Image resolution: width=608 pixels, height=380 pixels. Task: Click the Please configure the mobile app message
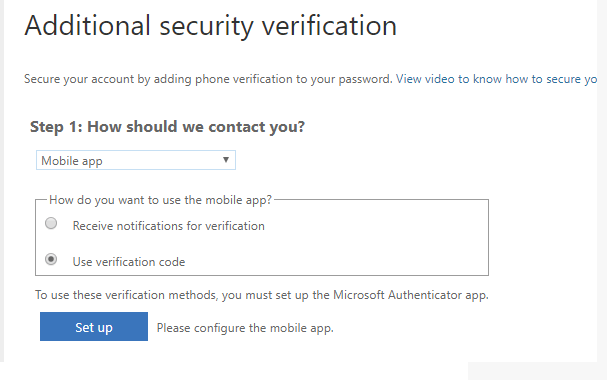245,328
